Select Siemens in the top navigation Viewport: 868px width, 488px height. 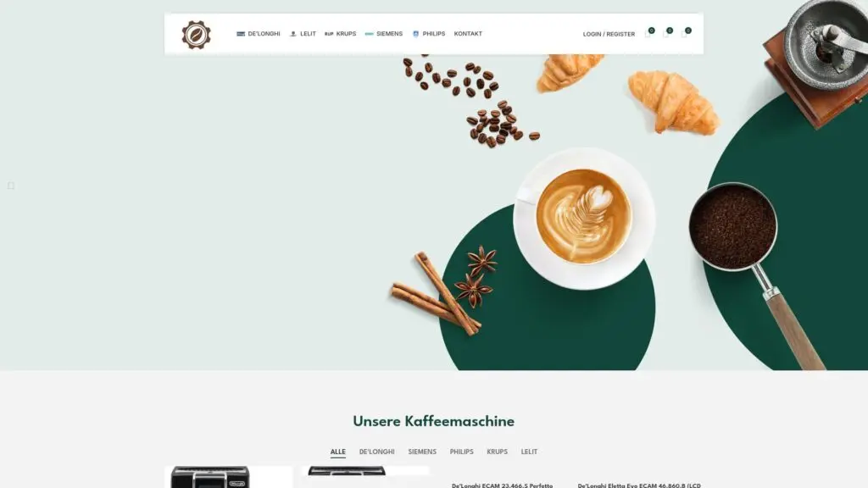384,34
